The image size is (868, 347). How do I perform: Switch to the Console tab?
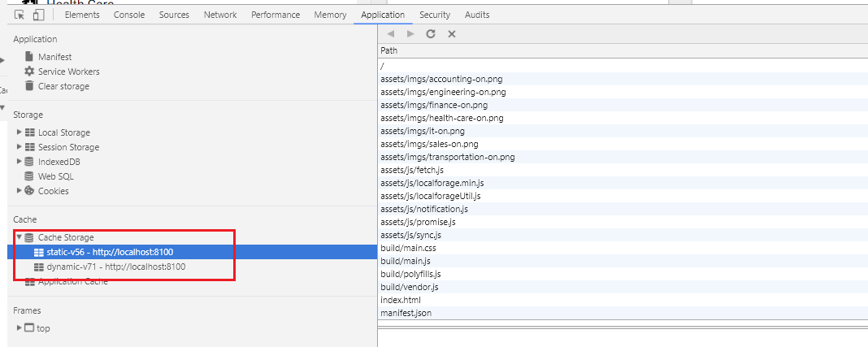129,15
